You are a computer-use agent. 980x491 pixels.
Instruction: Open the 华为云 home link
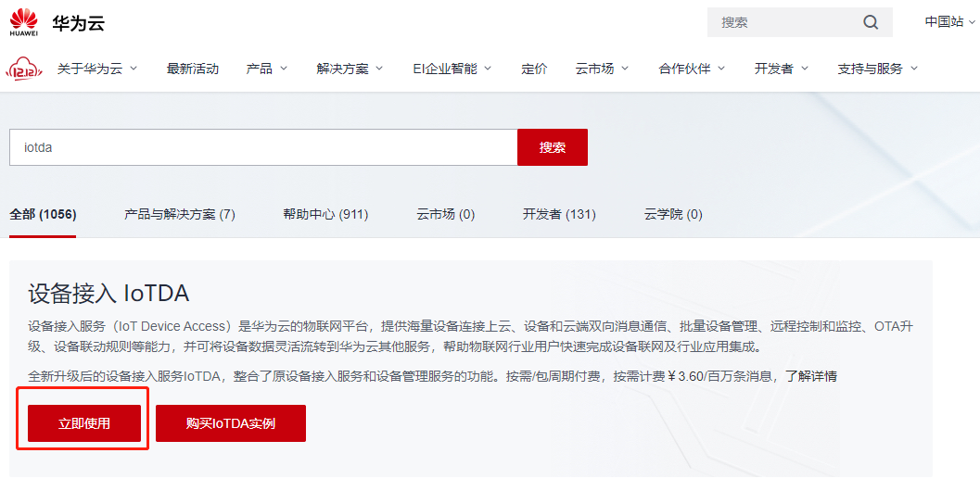pos(78,23)
